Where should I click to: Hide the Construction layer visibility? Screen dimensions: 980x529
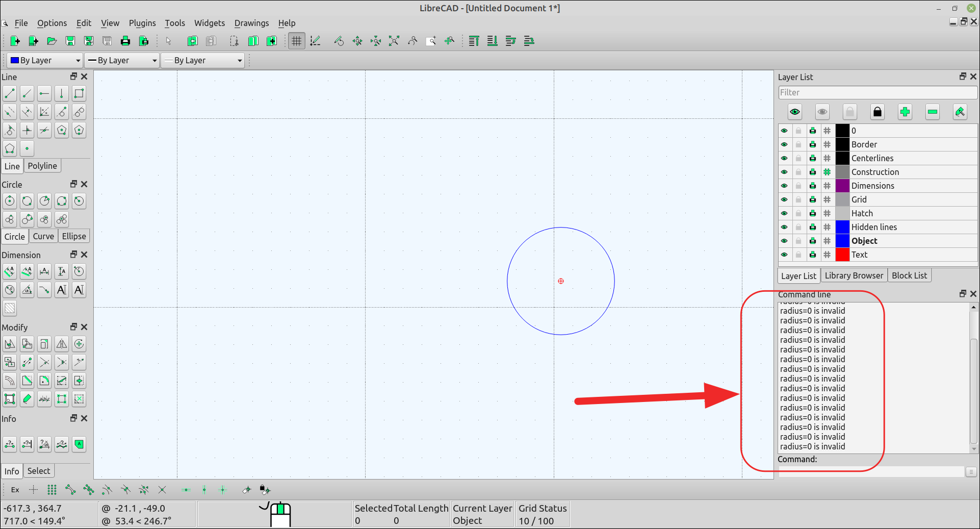tap(784, 172)
